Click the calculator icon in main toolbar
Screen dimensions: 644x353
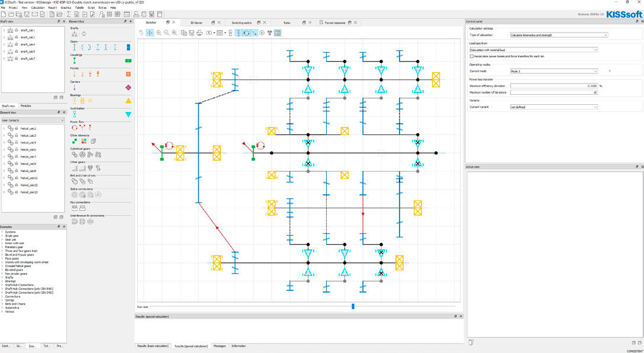[x=152, y=14]
